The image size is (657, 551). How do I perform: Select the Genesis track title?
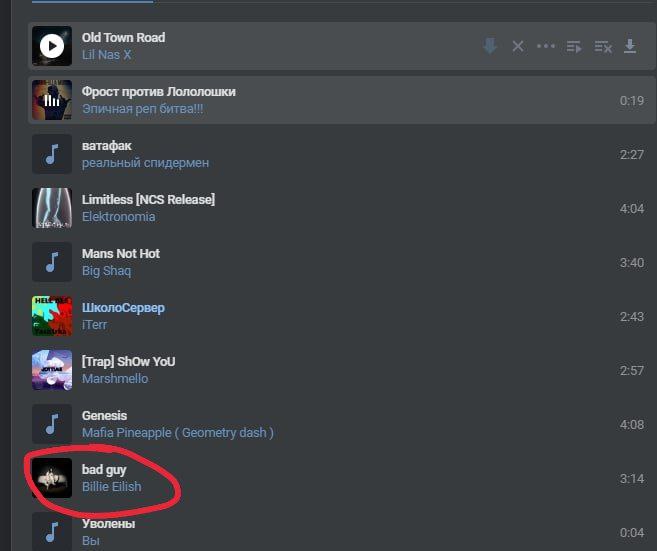click(x=104, y=416)
